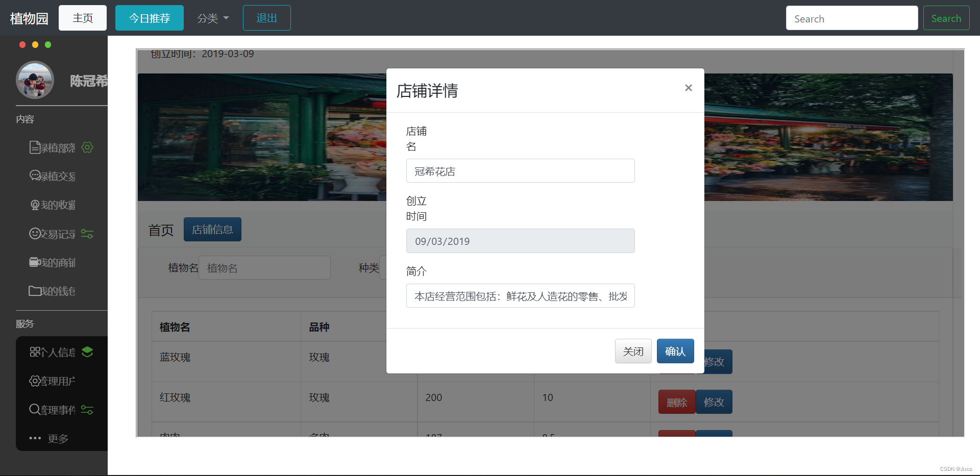
Task: Select the 录植部落 document icon in sidebar
Action: (34, 147)
